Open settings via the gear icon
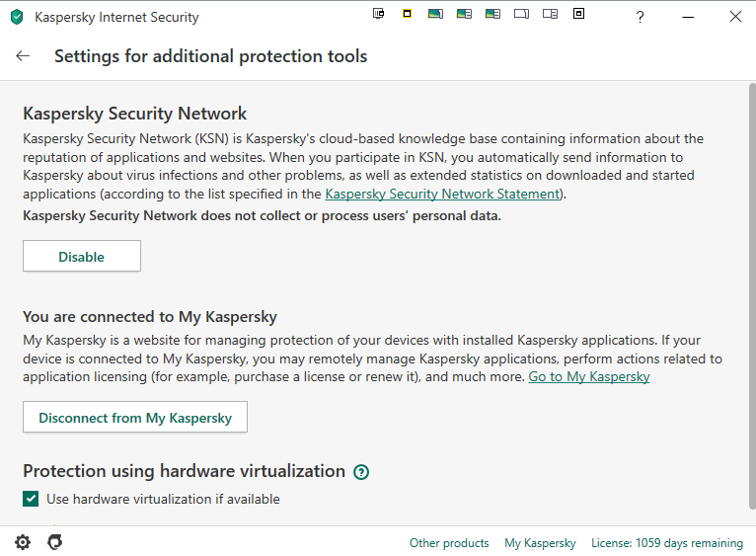This screenshot has height=556, width=756. (x=23, y=542)
